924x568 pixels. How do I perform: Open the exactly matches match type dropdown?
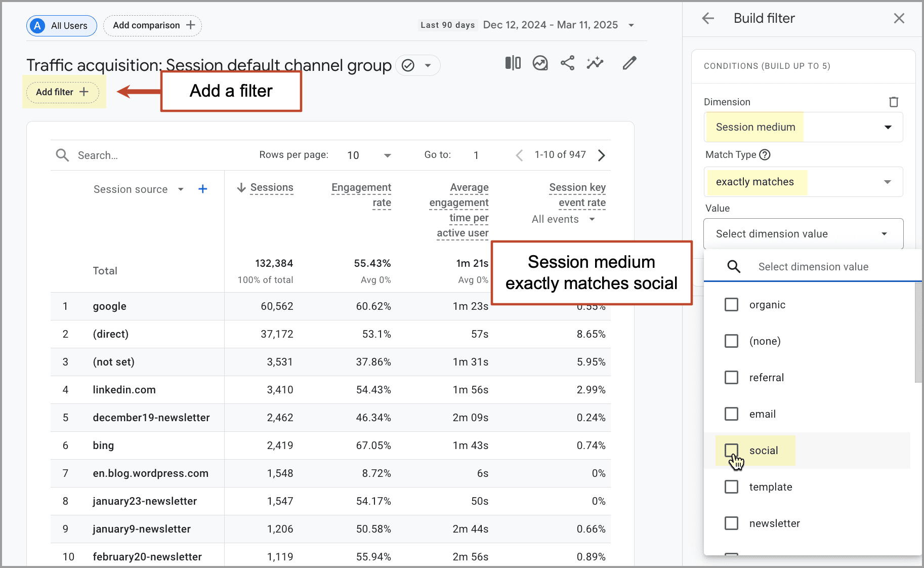click(803, 182)
